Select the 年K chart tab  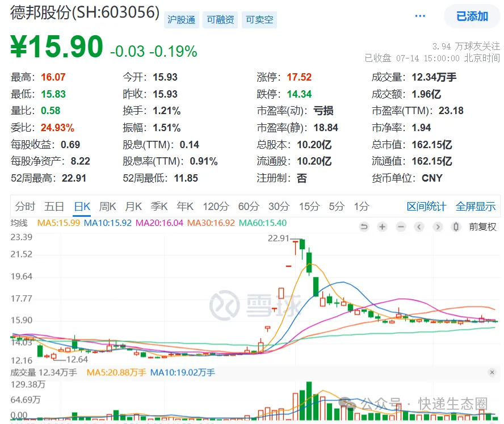(185, 207)
